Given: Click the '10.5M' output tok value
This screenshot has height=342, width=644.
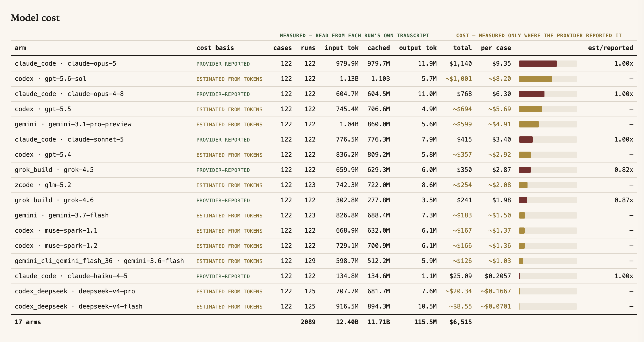Looking at the screenshot, I should tap(427, 307).
